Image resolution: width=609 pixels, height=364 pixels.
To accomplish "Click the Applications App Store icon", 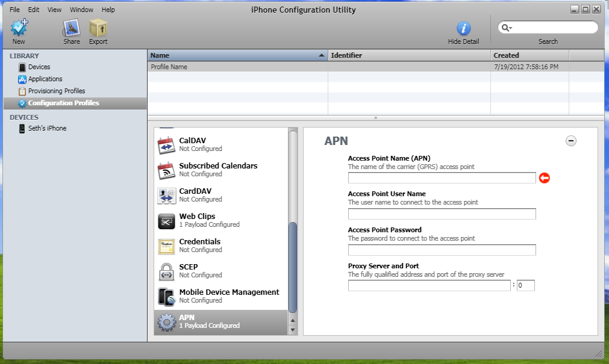I will (22, 79).
